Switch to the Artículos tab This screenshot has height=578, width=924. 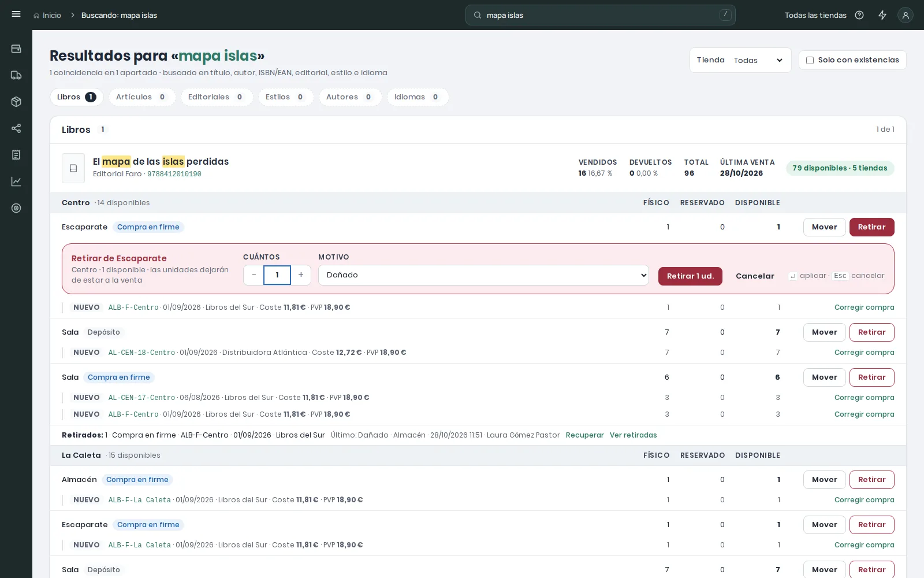(142, 97)
